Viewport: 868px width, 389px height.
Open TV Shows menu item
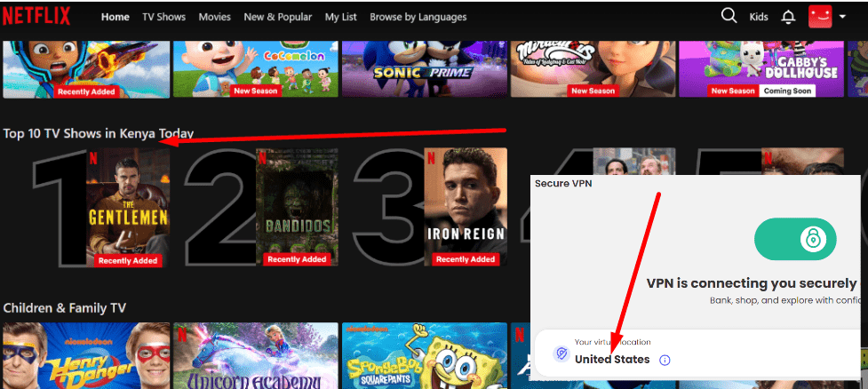pos(163,17)
